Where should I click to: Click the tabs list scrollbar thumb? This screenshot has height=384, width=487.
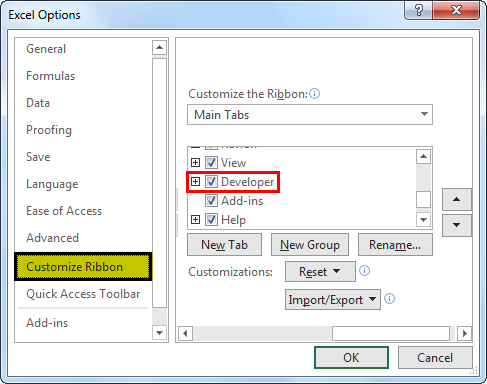point(423,199)
